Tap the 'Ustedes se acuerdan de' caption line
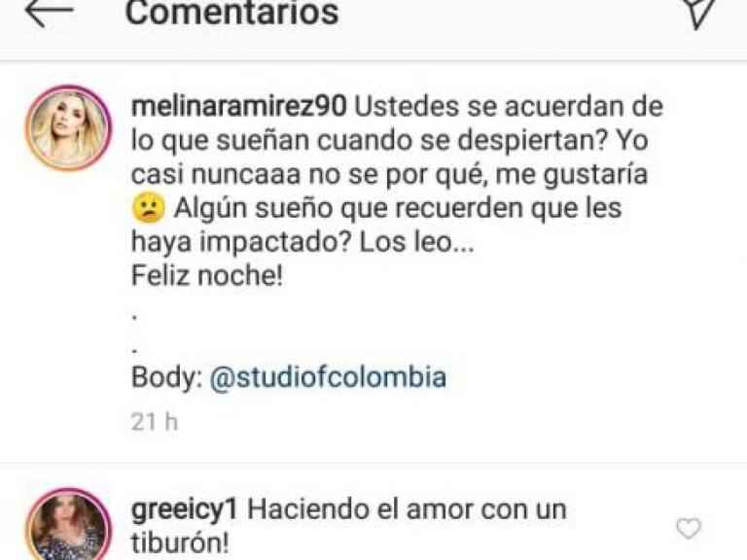This screenshot has width=747, height=560. click(509, 106)
